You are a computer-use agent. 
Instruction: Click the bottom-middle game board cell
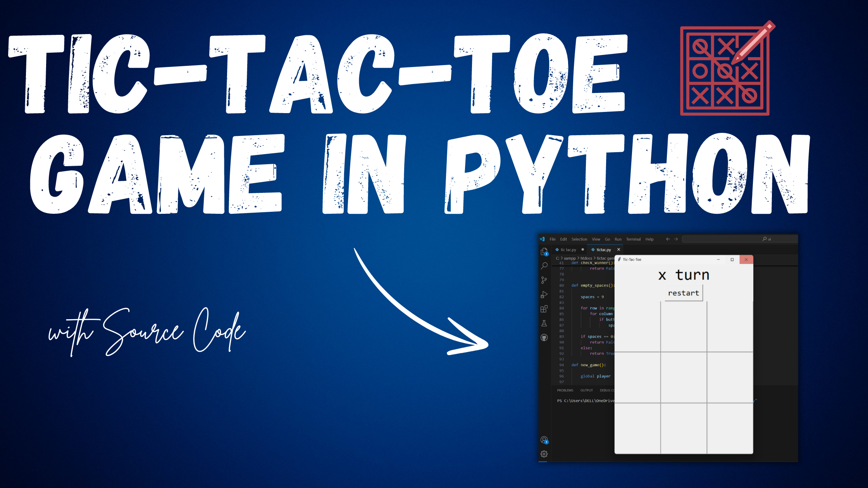[684, 428]
